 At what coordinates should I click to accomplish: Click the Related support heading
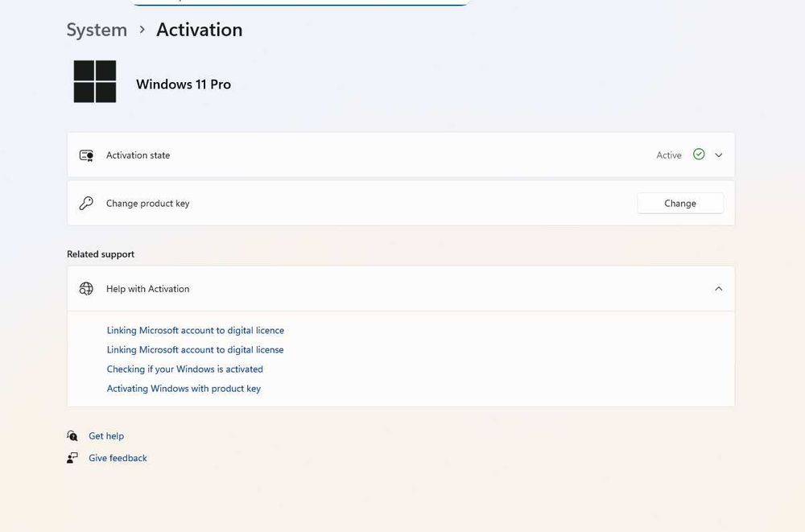coord(101,254)
